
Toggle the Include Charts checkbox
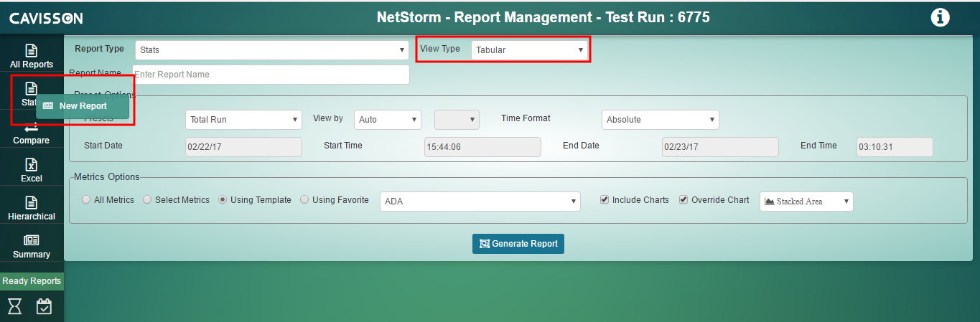(x=605, y=200)
